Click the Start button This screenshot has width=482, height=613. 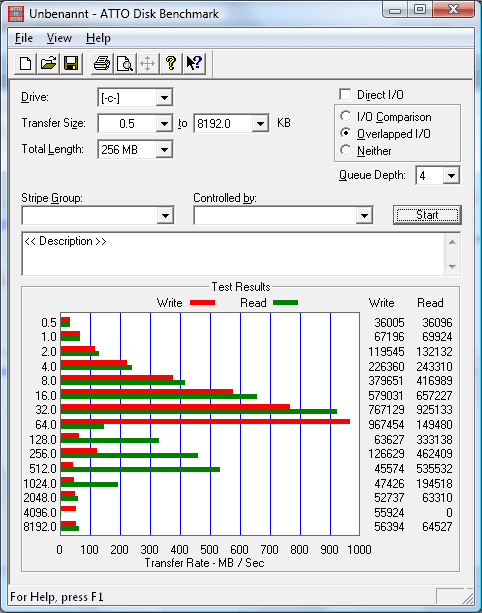click(x=427, y=215)
